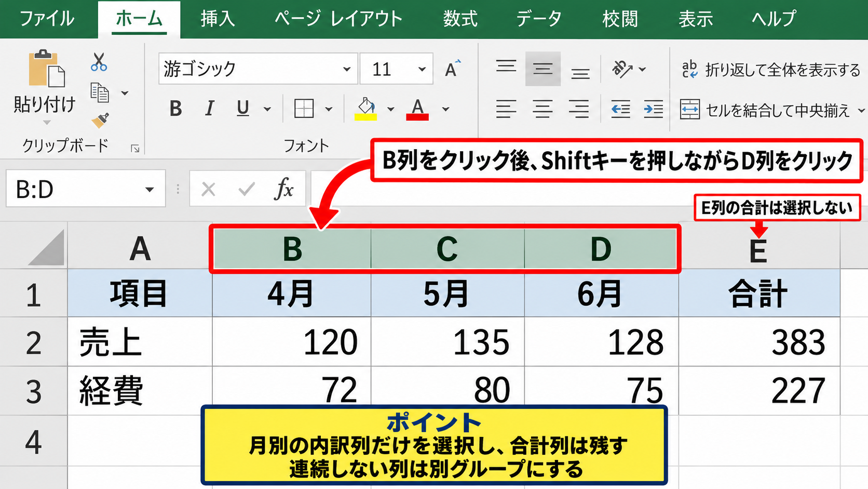Increase font size with the A icon
The height and width of the screenshot is (489, 868).
click(x=452, y=69)
